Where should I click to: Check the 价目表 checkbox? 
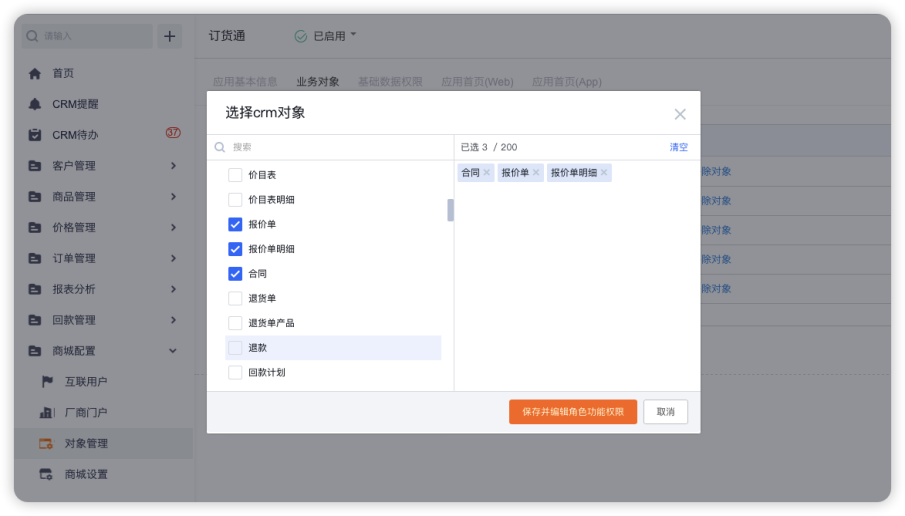point(235,175)
